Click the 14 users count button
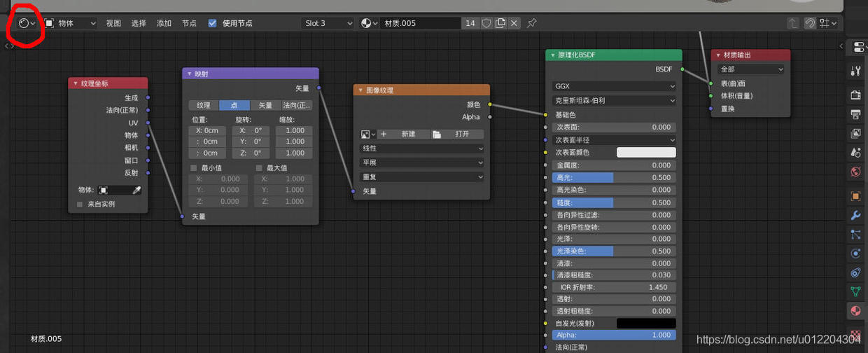The image size is (868, 353). coord(470,23)
